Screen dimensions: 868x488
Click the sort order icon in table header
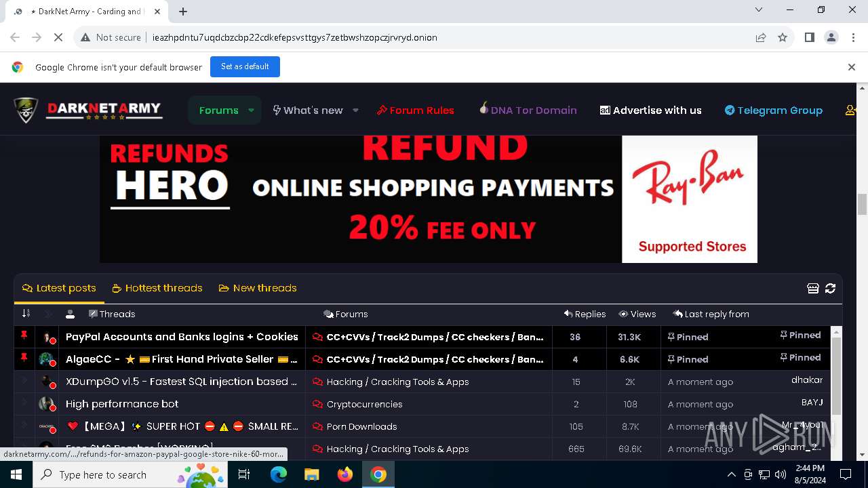click(x=26, y=313)
